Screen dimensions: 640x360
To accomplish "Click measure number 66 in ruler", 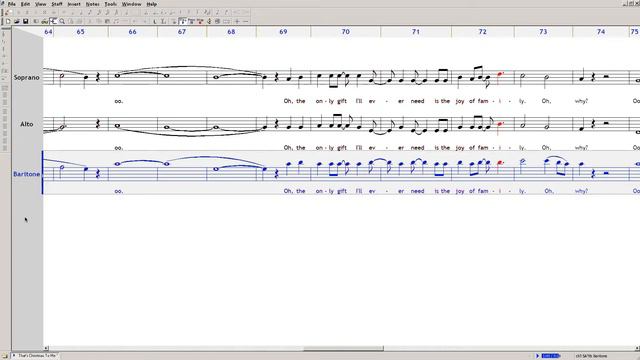I will (x=132, y=31).
